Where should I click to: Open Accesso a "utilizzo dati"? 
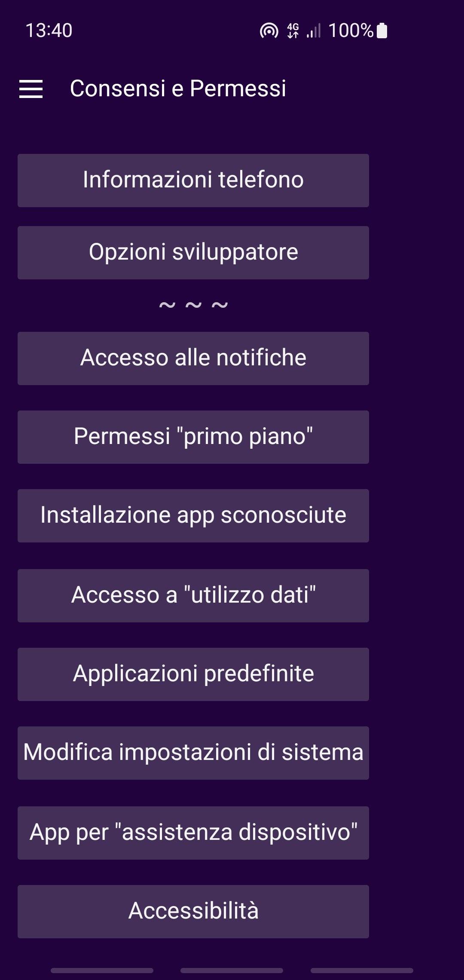[193, 596]
